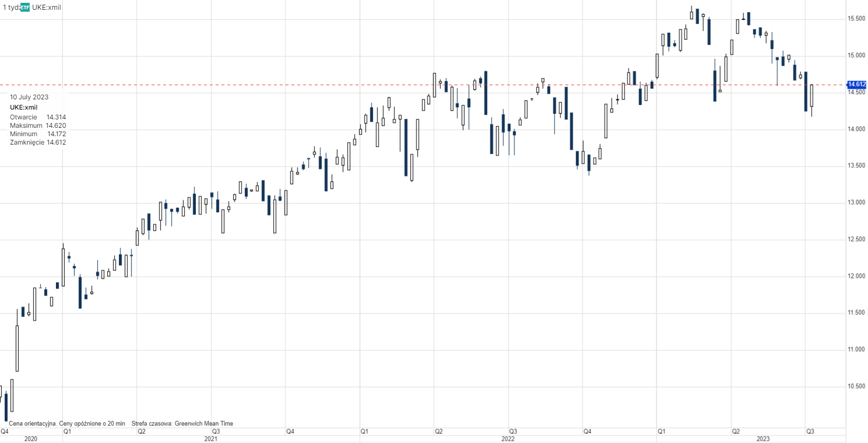Click the blue 14.612 current price tag
Viewport: 868px width, 443px height.
(856, 84)
